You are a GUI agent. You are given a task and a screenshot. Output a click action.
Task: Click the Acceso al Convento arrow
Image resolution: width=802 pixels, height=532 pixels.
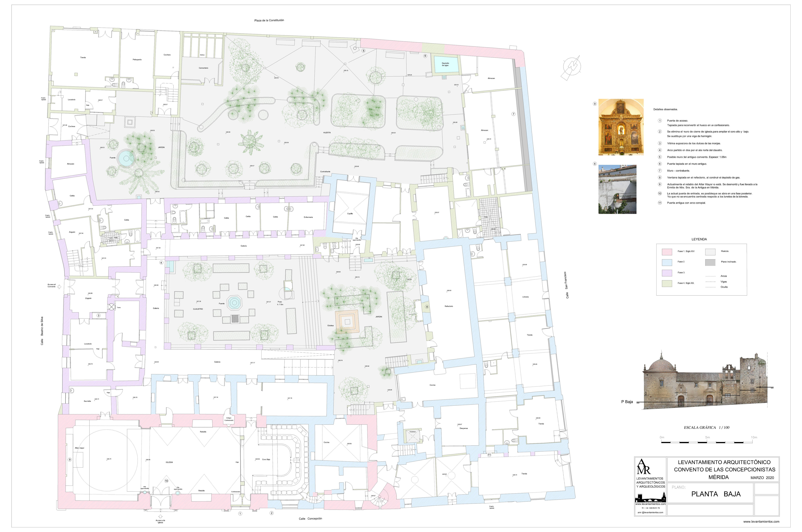(x=60, y=287)
